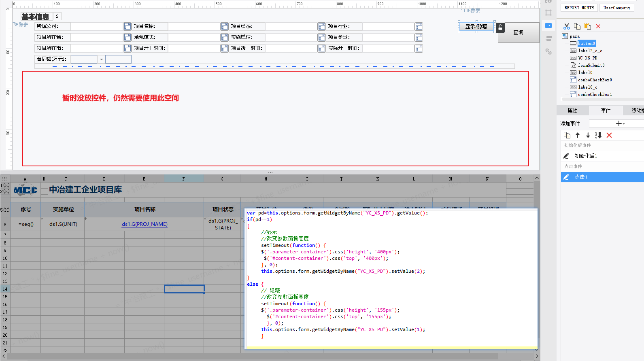Image resolution: width=644 pixels, height=361 pixels.
Task: Open the 添加事件 plus dropdown
Action: 620,123
